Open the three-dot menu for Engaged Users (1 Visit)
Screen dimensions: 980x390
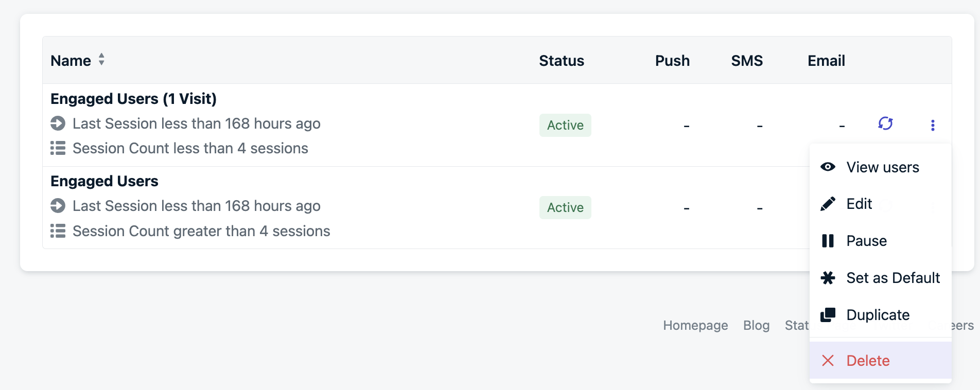(933, 125)
